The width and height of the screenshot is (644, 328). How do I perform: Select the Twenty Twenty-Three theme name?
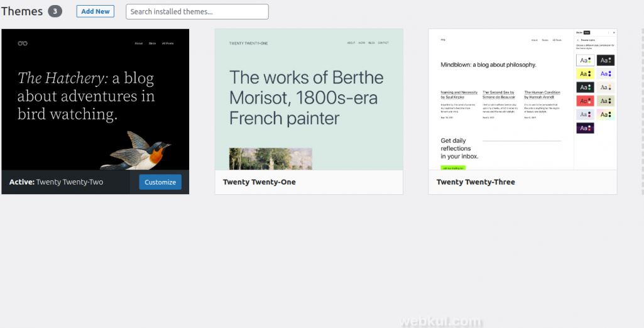[x=476, y=182]
